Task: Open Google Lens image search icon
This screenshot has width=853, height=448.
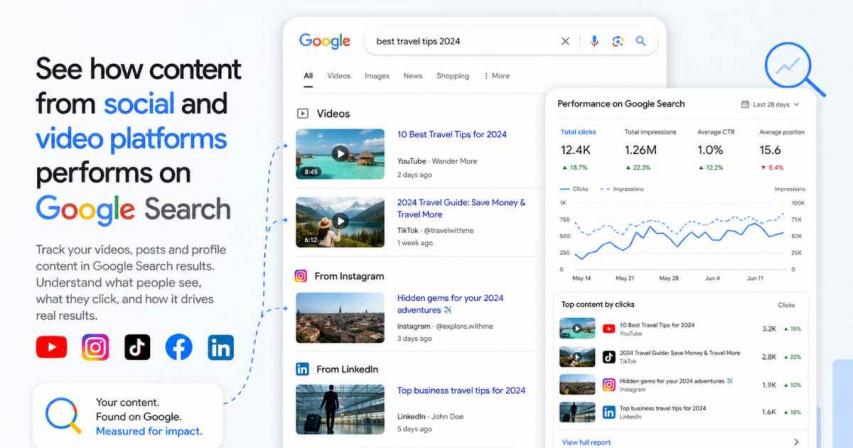Action: 617,41
